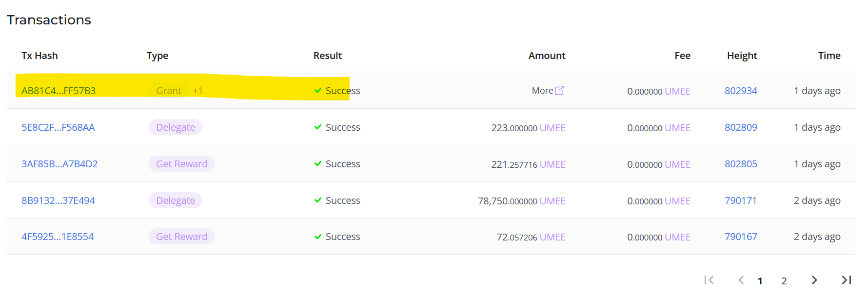868x299 pixels.
Task: Open transaction hash AB81C4...FF57B3
Action: click(59, 91)
